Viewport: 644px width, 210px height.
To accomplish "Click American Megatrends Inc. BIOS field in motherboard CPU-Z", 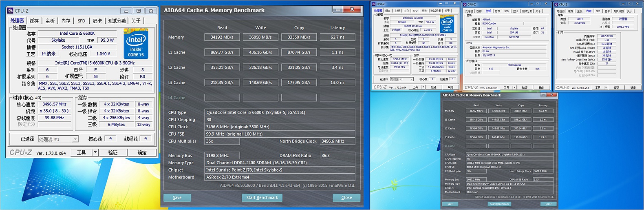I will tap(514, 47).
